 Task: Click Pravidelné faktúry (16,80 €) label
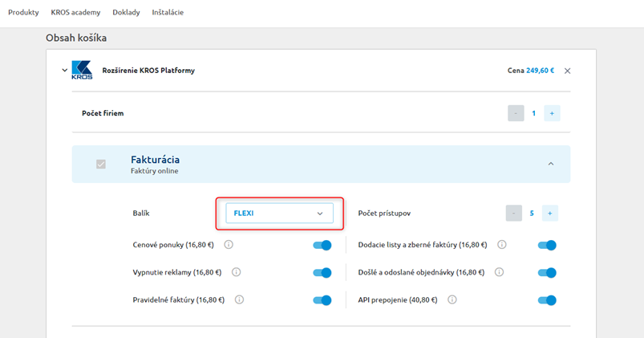tap(179, 299)
